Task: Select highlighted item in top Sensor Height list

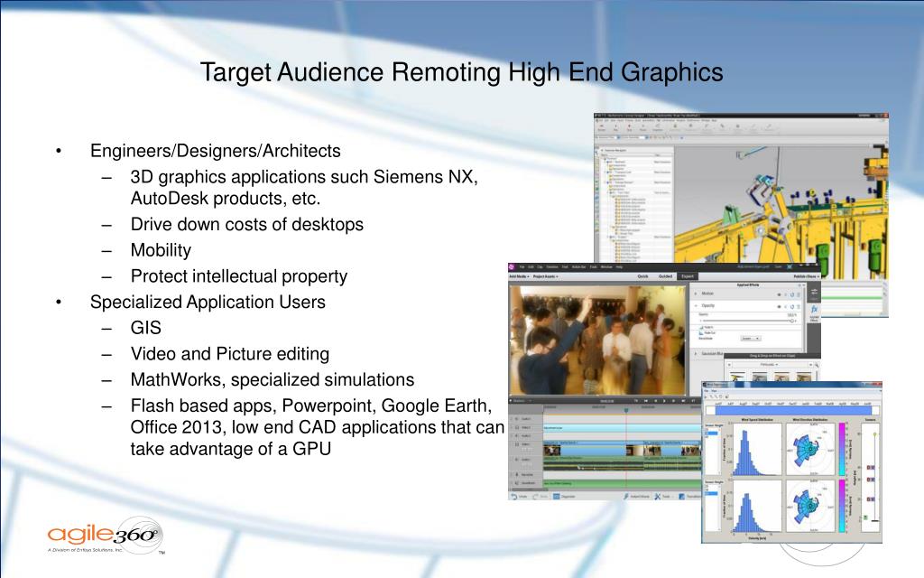Action: point(712,433)
